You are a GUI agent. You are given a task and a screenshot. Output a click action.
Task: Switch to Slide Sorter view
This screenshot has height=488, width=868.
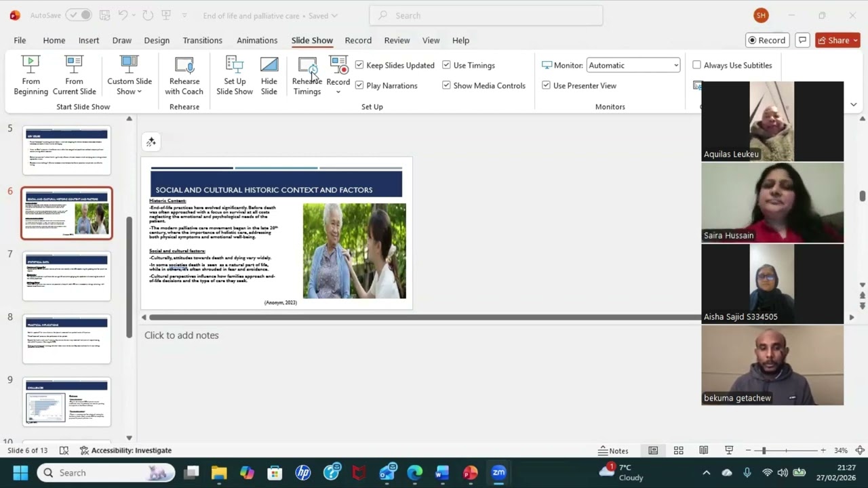678,451
